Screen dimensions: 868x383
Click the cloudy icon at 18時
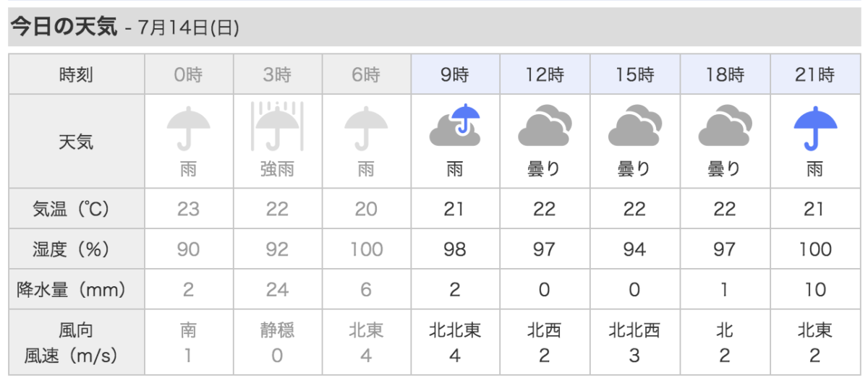(x=724, y=126)
